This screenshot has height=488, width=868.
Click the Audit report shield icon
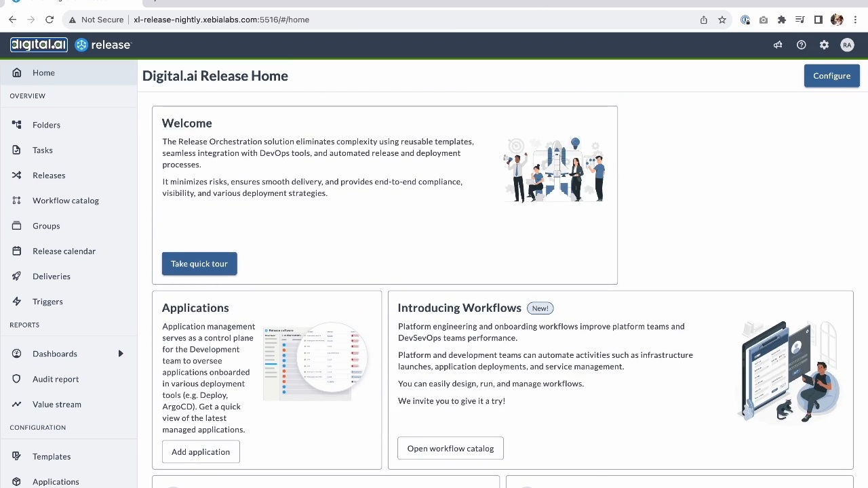coord(17,379)
